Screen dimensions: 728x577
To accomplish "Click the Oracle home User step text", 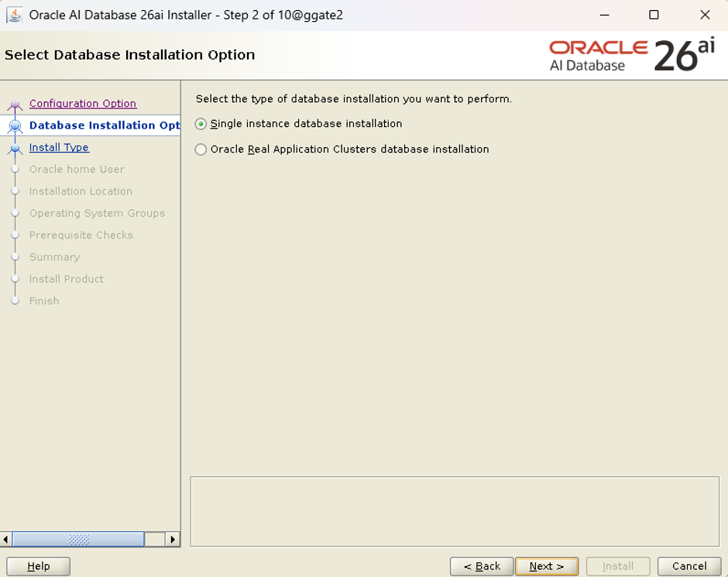I will click(77, 170).
